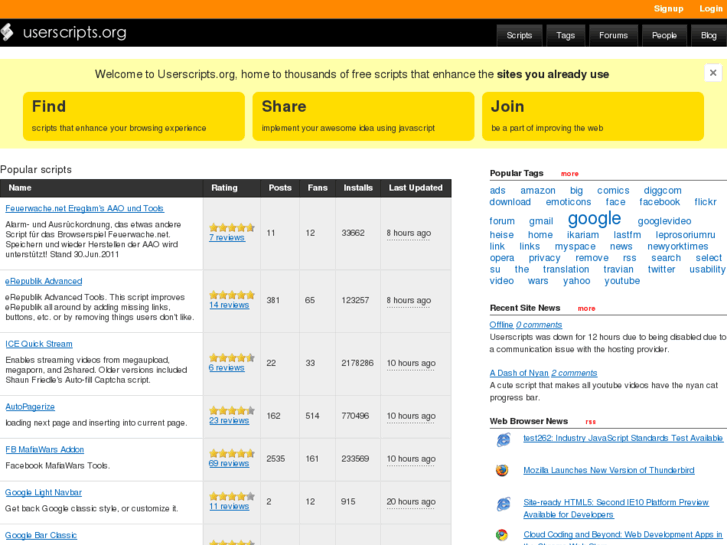This screenshot has width=727, height=545.
Task: Click the userscripts.org logo icon
Action: (x=6, y=32)
